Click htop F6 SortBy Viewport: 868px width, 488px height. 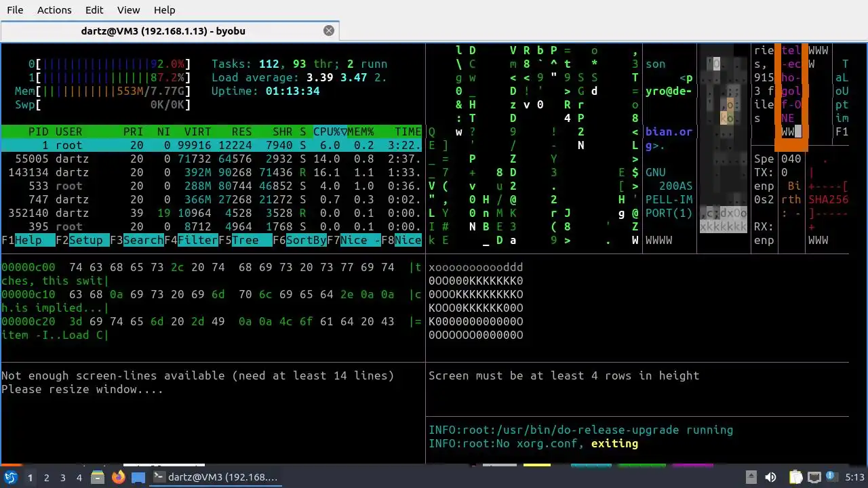click(x=299, y=240)
